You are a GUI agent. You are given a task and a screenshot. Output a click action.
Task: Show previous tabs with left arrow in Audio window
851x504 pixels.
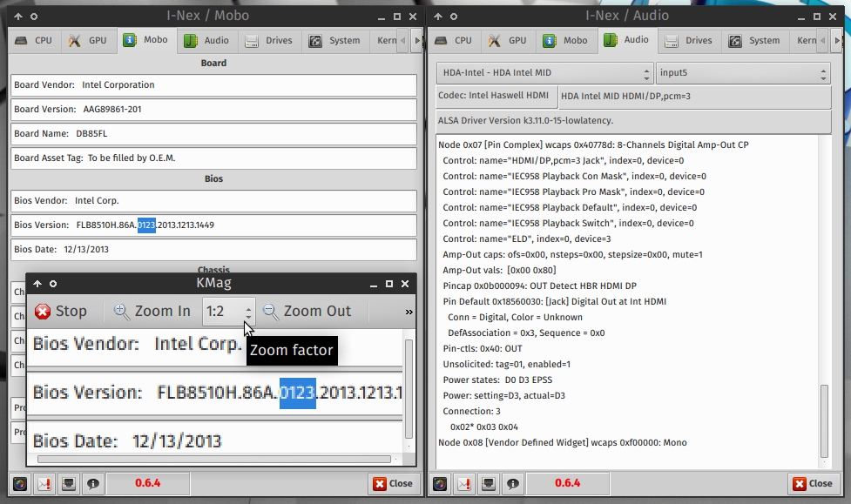(x=823, y=41)
